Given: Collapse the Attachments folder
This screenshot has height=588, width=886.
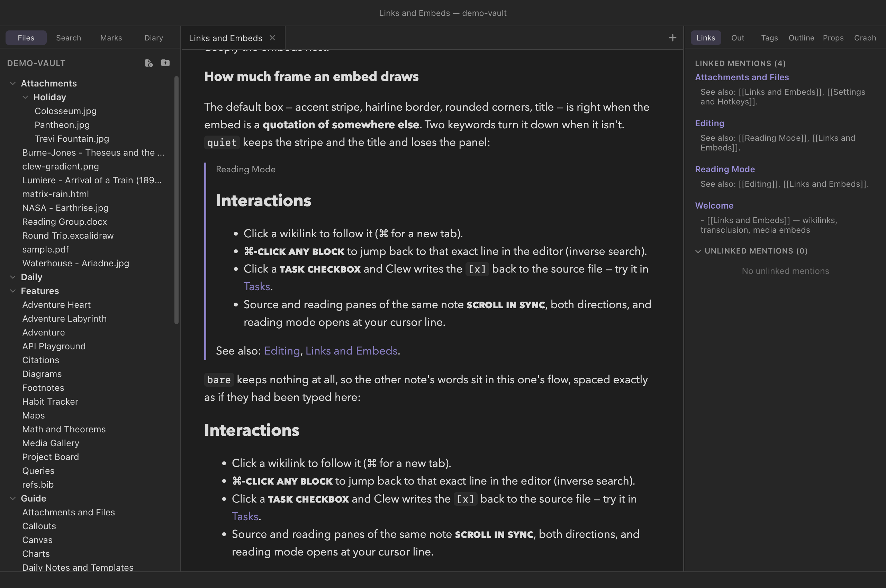Looking at the screenshot, I should 13,83.
